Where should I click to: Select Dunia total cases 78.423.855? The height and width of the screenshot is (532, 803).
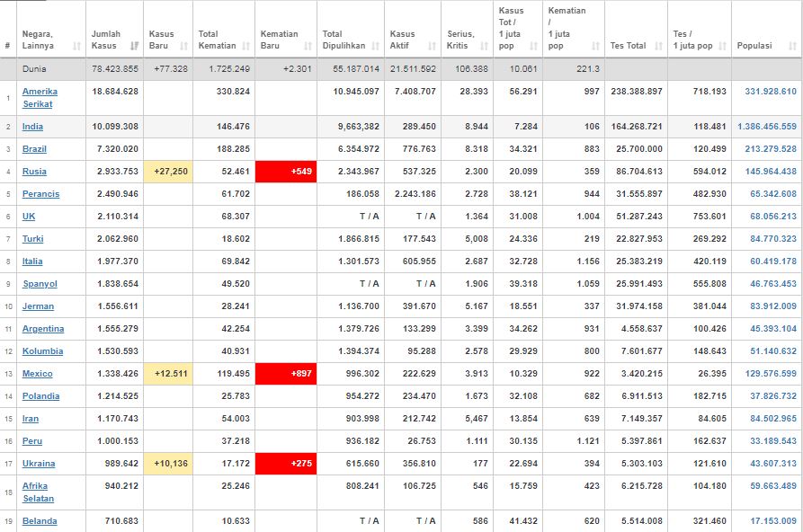pyautogui.click(x=115, y=69)
